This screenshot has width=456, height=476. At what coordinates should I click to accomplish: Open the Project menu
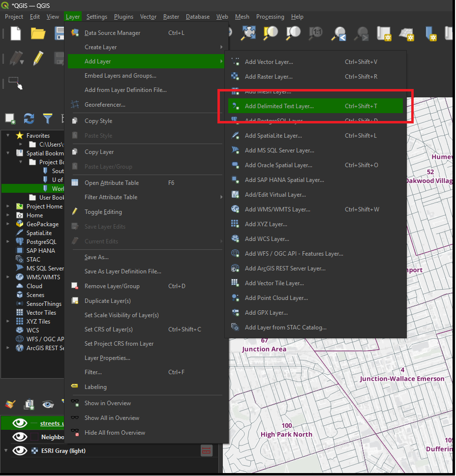coord(14,17)
